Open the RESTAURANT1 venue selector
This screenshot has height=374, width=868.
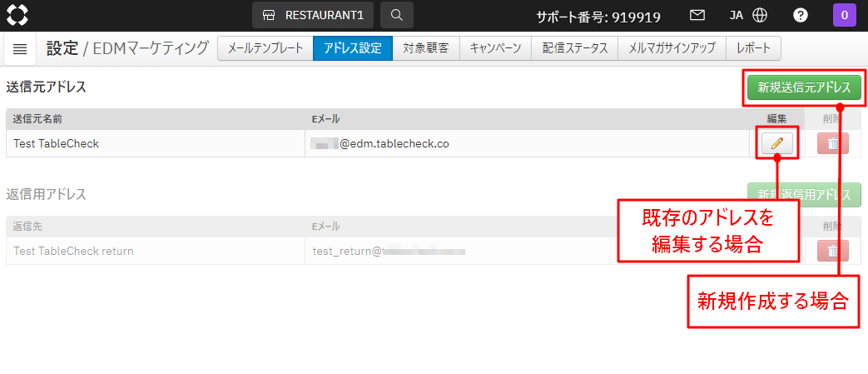(314, 15)
